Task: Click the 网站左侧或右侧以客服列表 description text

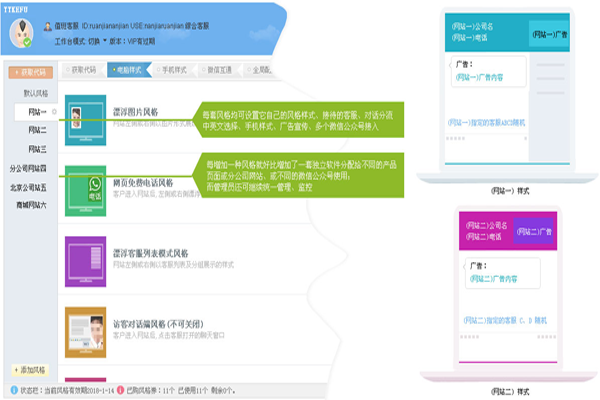Action: [x=173, y=264]
